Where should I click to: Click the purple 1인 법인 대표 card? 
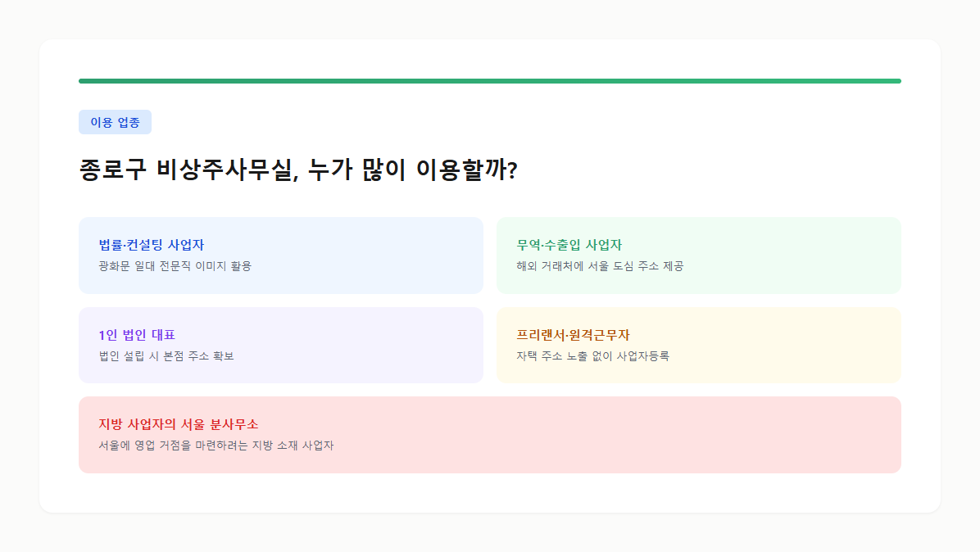pyautogui.click(x=280, y=345)
